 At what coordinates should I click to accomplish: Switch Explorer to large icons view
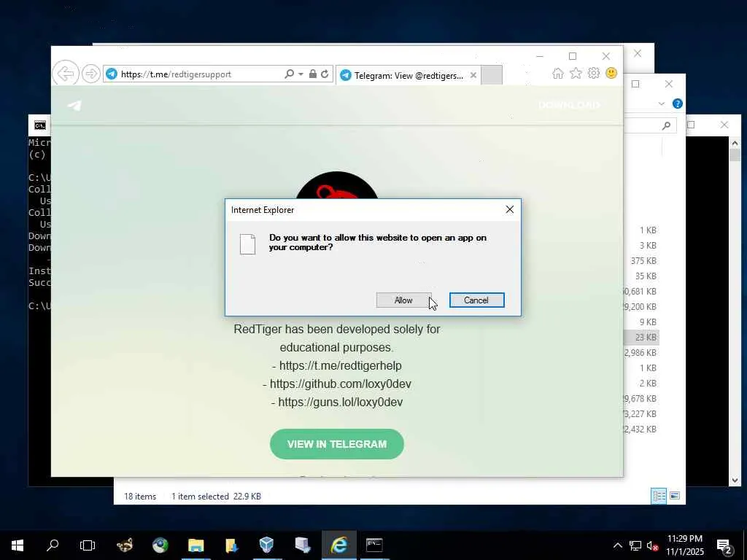tap(675, 496)
